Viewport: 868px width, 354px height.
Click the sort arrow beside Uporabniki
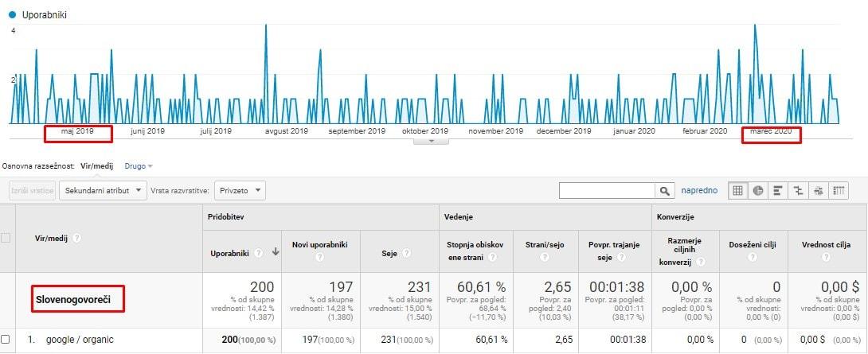[x=275, y=252]
